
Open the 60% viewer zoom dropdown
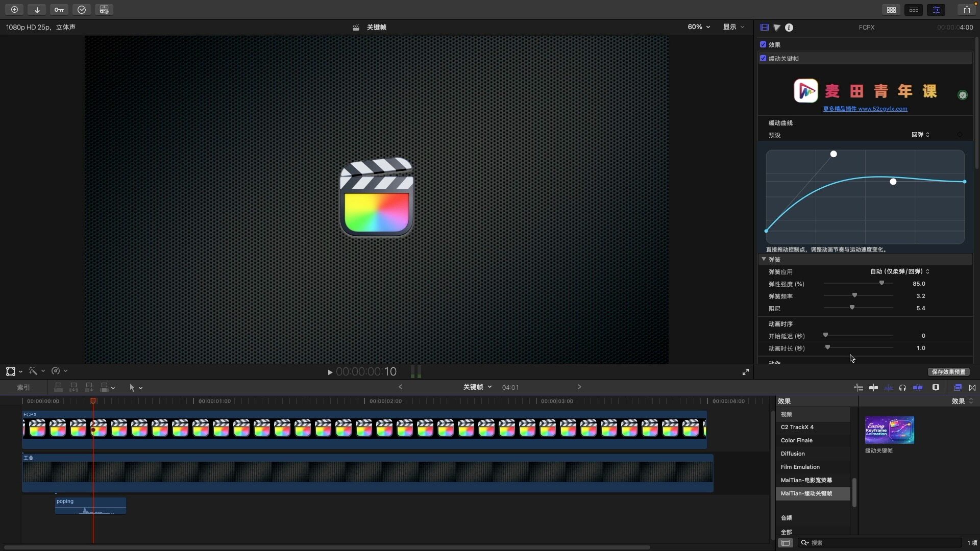[699, 27]
